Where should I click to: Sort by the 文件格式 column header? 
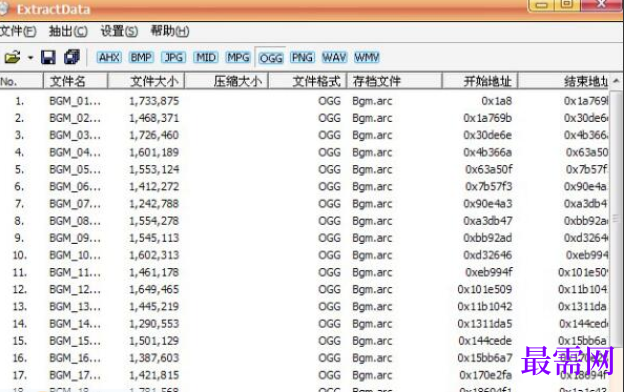coord(308,82)
